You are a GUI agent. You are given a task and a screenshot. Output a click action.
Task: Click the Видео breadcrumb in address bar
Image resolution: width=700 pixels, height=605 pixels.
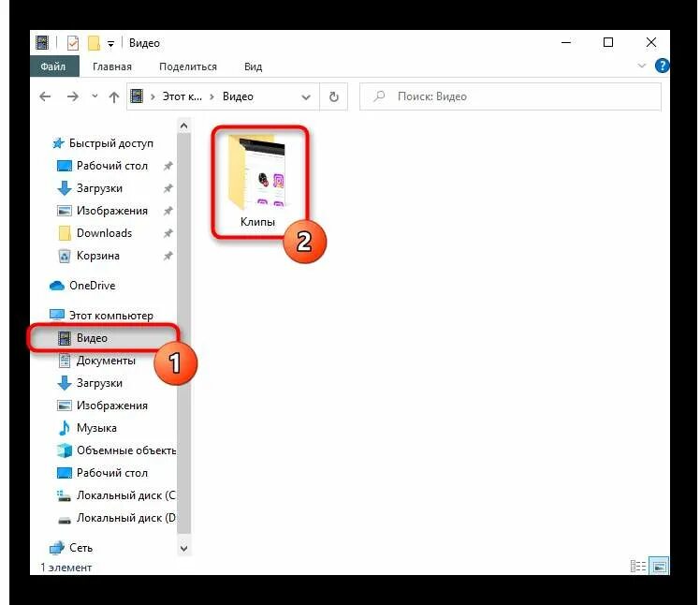238,96
